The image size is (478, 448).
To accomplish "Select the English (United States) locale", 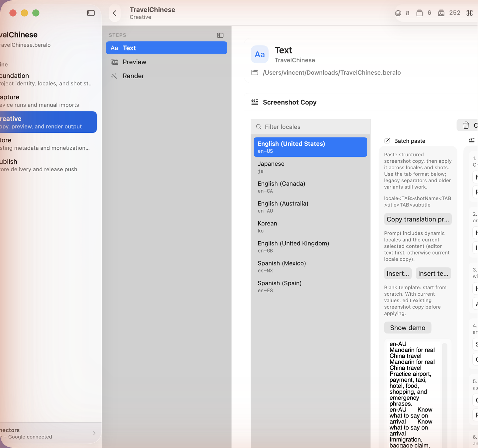I will [310, 147].
